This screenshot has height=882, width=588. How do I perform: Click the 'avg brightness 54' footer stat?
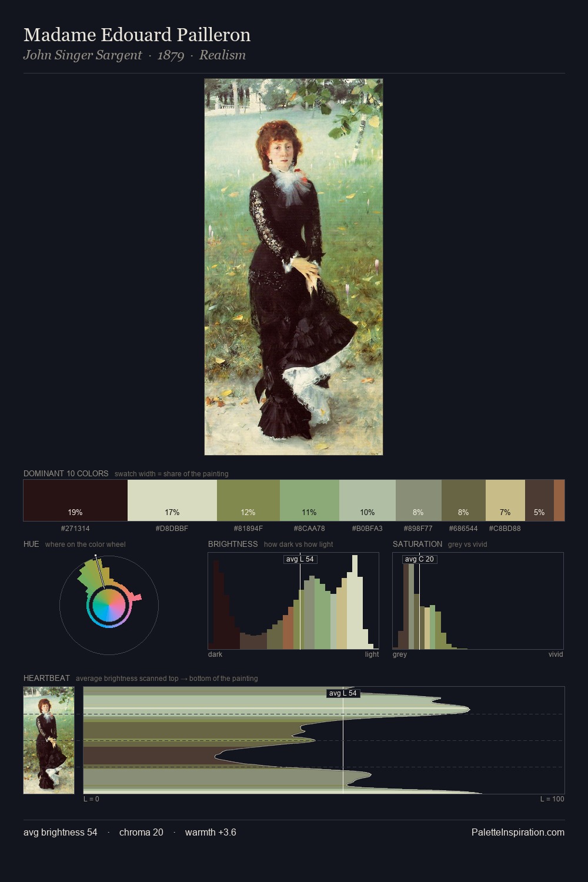[x=61, y=832]
